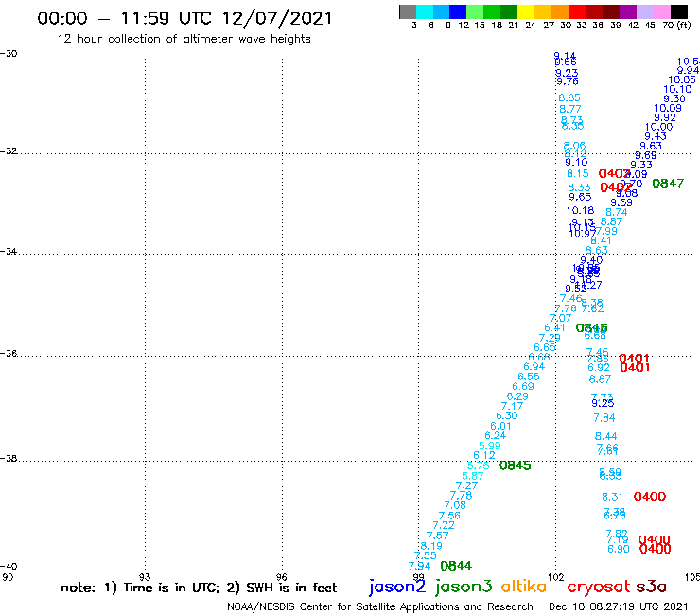Click the red 0400 marker beside 8.31

[650, 497]
